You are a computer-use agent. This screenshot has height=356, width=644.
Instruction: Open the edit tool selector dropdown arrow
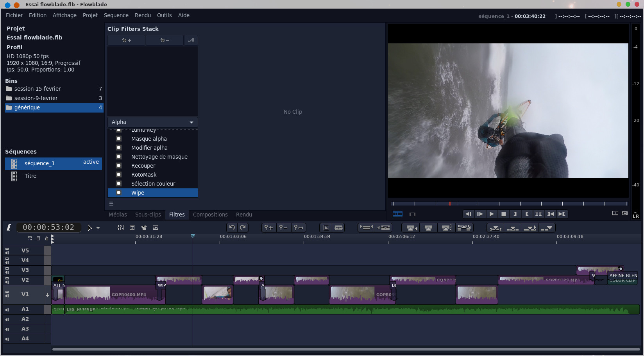(98, 228)
